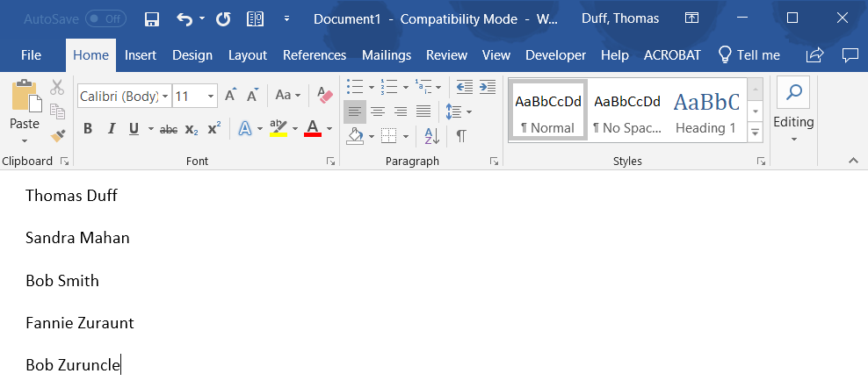Switch to the References tab
This screenshot has height=388, width=868.
point(315,55)
